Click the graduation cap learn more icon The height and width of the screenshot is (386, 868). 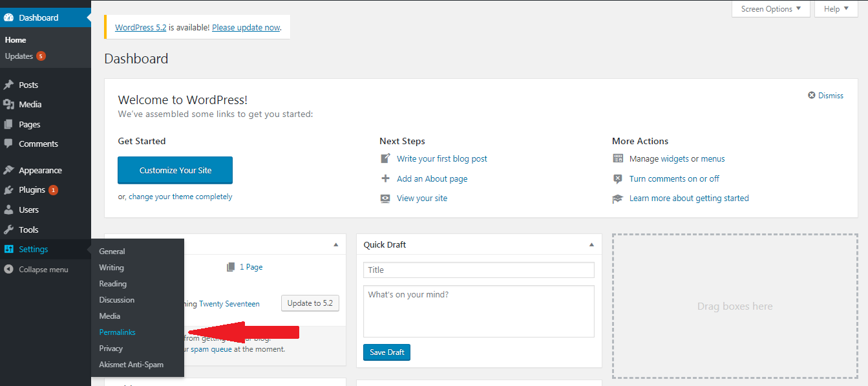pyautogui.click(x=618, y=198)
